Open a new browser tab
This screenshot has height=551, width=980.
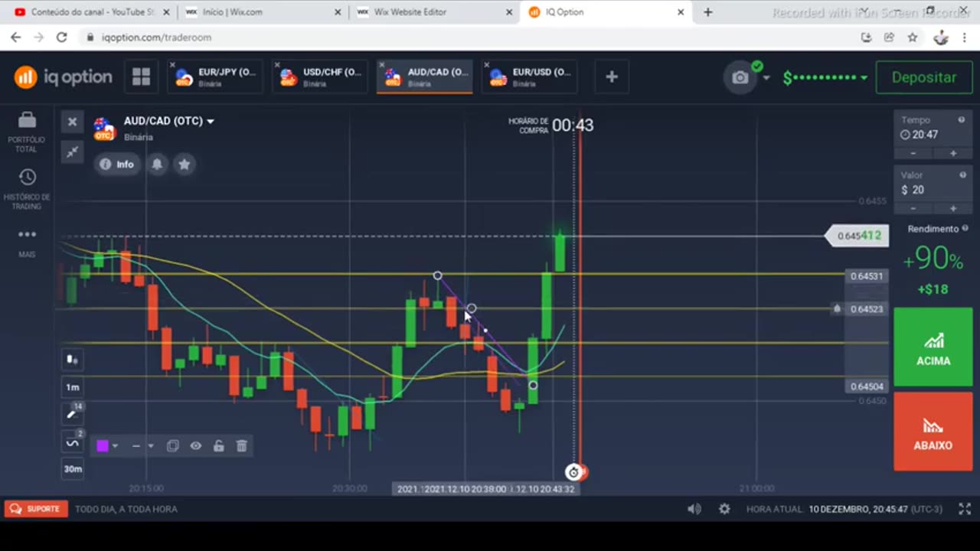pos(708,12)
